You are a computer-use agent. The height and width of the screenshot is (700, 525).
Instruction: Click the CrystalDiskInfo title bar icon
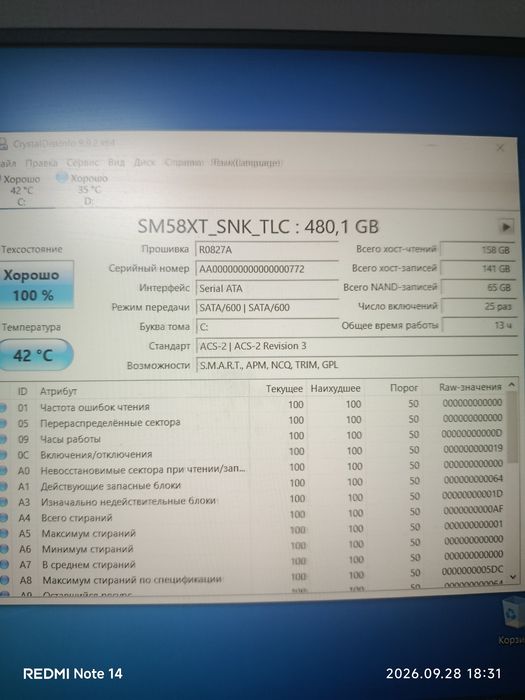click(3, 144)
